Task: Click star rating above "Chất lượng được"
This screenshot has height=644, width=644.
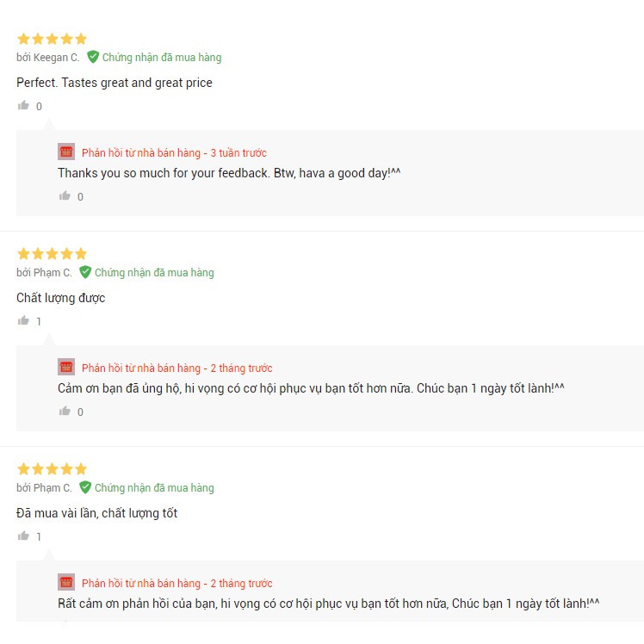Action: (x=52, y=254)
